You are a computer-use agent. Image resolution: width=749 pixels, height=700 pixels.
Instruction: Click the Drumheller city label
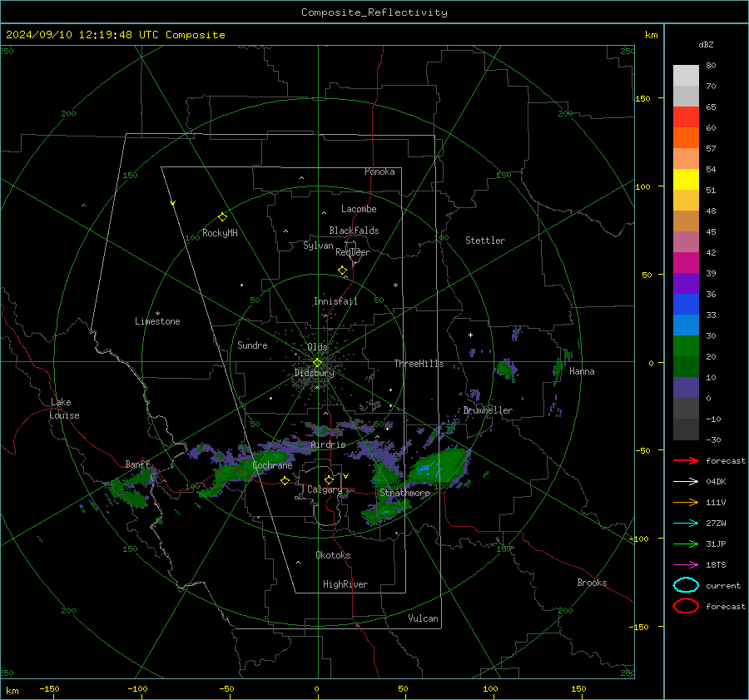488,410
